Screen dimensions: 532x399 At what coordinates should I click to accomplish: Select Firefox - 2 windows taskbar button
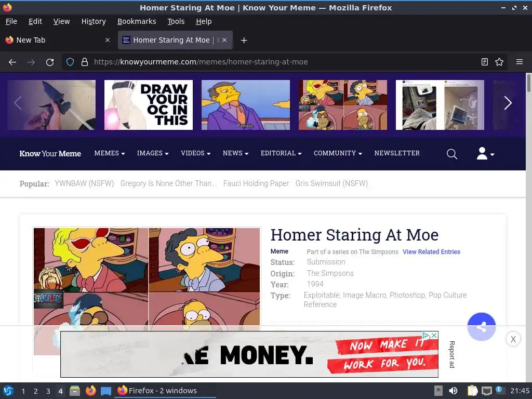tap(165, 391)
